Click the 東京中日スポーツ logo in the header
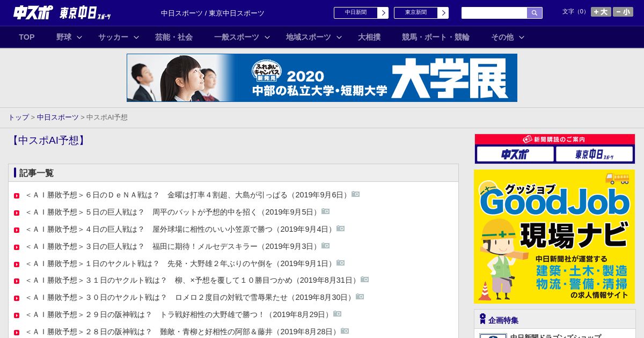Viewport: 644px width, 338px height. (x=85, y=13)
